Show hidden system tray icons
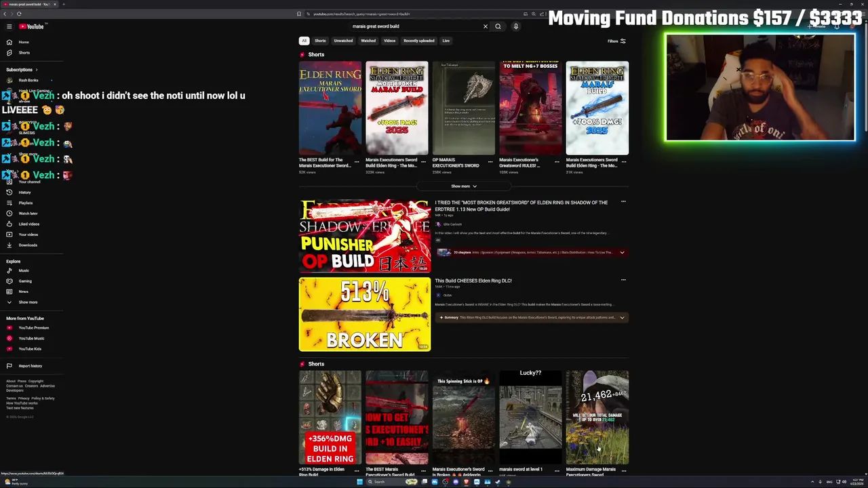Viewport: 868px width, 488px height. point(812,482)
